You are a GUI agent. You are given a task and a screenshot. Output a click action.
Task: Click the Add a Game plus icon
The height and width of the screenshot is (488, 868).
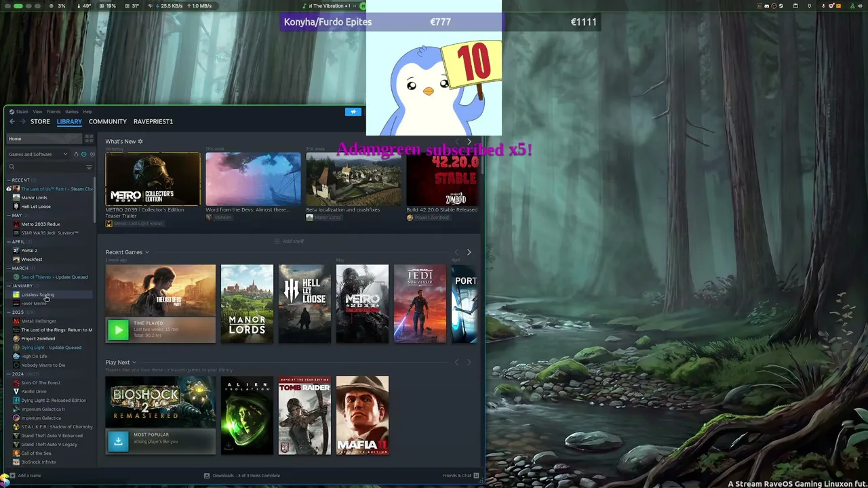[x=12, y=476]
